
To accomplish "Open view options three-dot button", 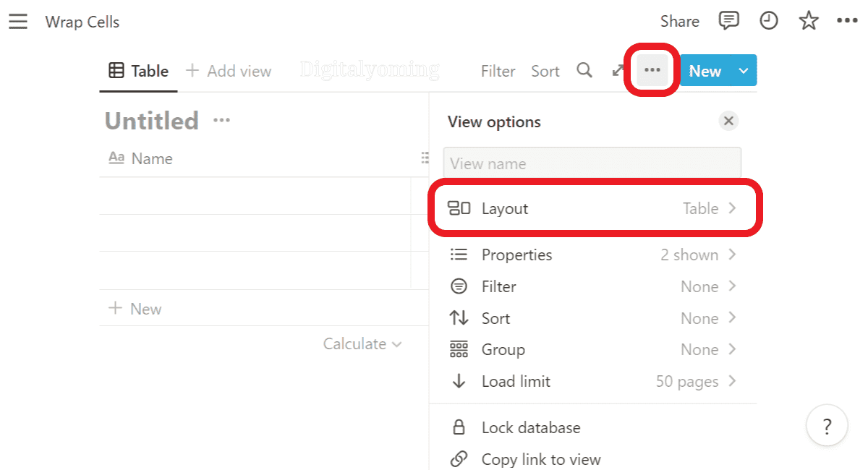I will coord(652,70).
